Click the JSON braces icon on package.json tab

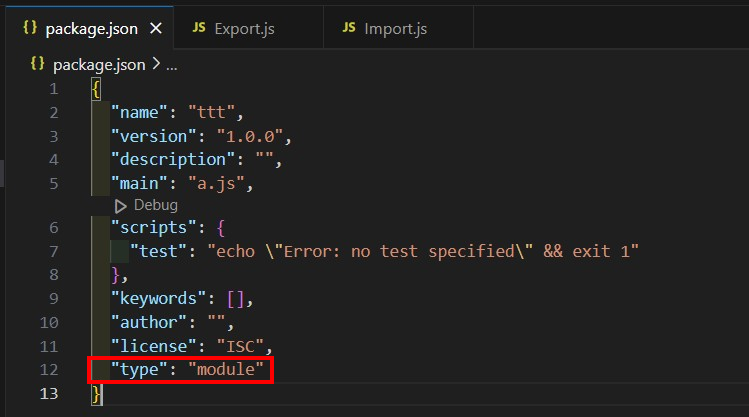pos(30,27)
